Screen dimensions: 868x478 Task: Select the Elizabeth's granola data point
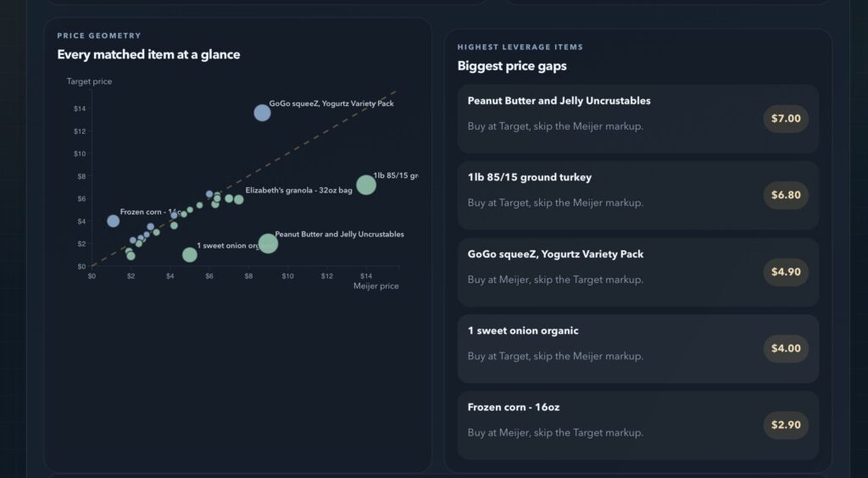tap(238, 199)
